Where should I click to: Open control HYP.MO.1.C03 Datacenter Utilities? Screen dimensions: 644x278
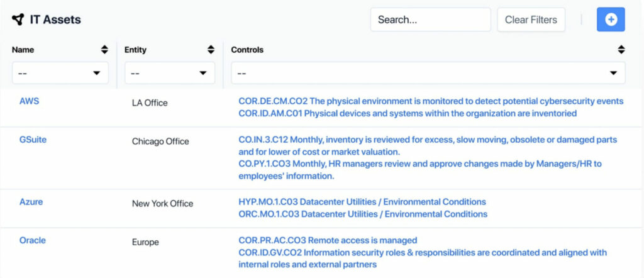click(362, 202)
